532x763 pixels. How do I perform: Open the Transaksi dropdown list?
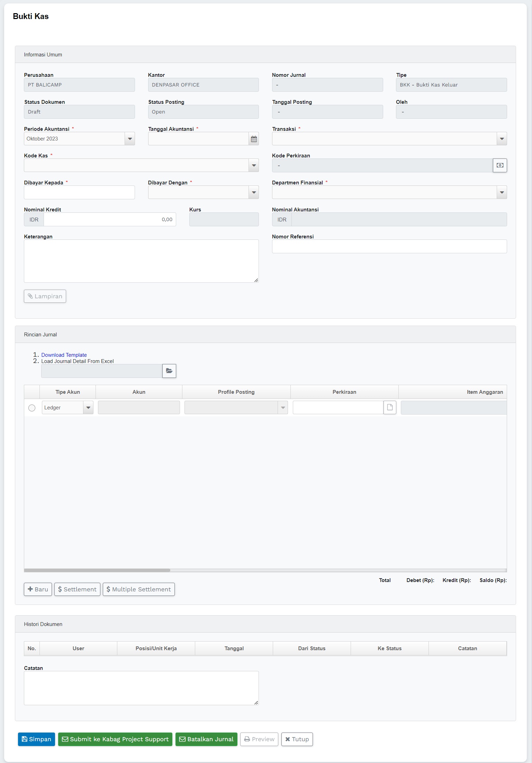pos(502,139)
